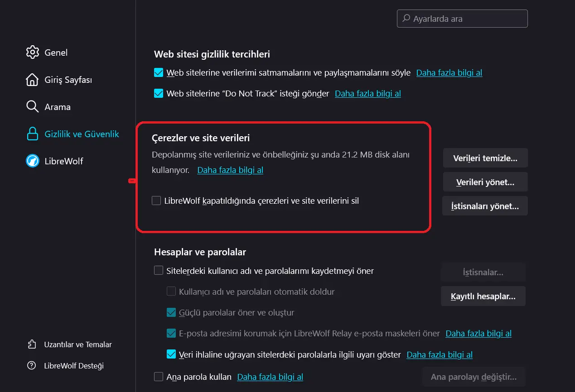Open Kayıtlı hesaplar saved logins

point(483,296)
